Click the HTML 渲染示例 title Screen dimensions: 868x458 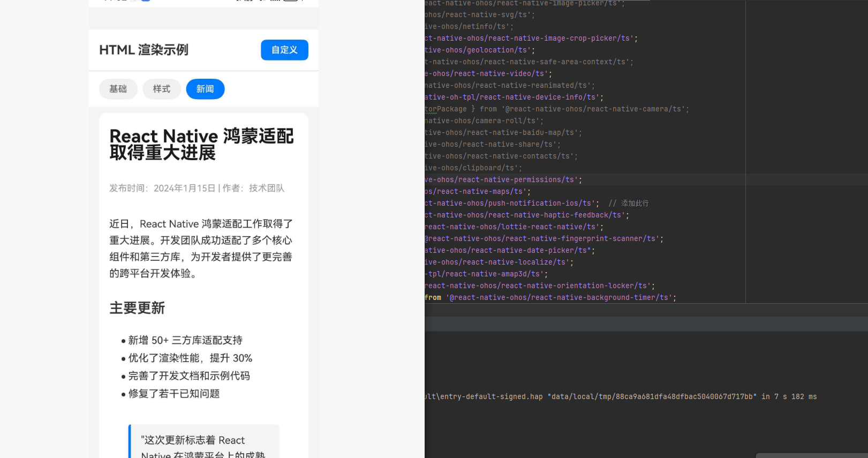coord(144,50)
